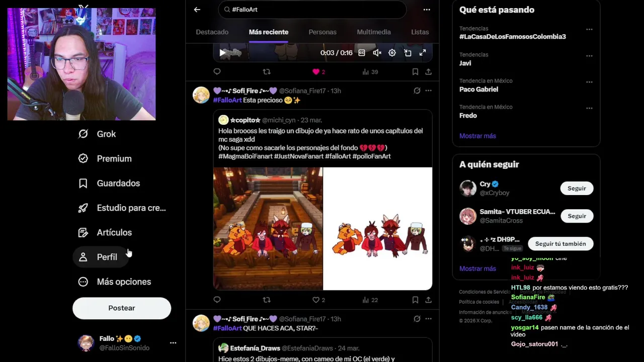This screenshot has width=644, height=362.
Task: Go back with the left arrow icon
Action: click(197, 10)
